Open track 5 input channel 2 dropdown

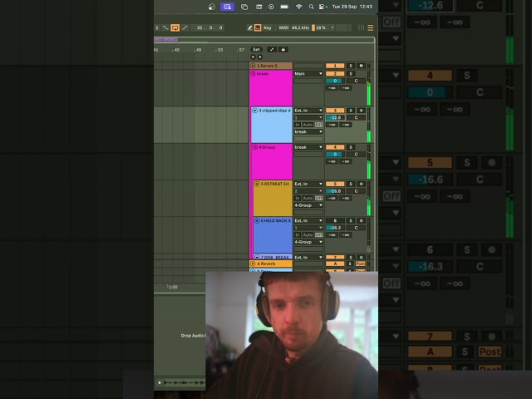click(x=308, y=191)
